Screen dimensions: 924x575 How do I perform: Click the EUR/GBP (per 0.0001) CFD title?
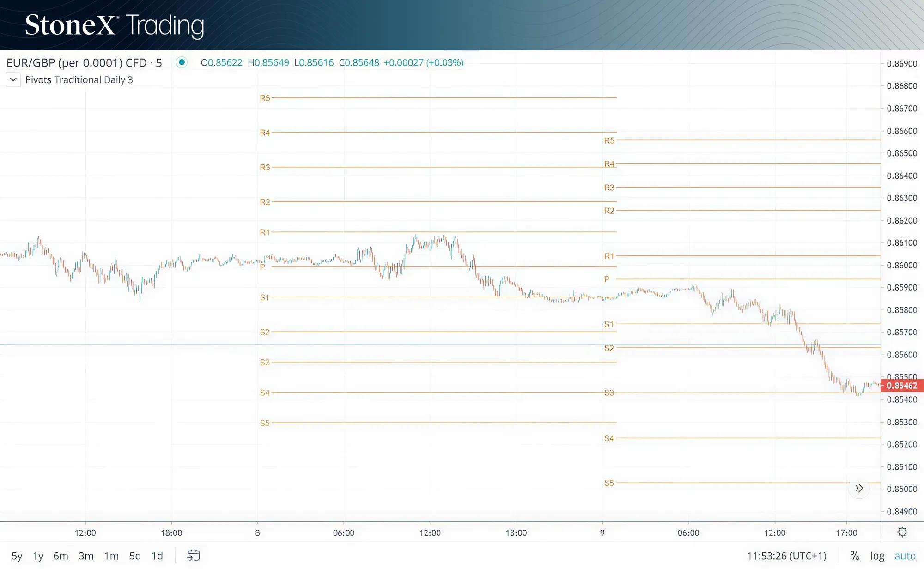(x=76, y=63)
